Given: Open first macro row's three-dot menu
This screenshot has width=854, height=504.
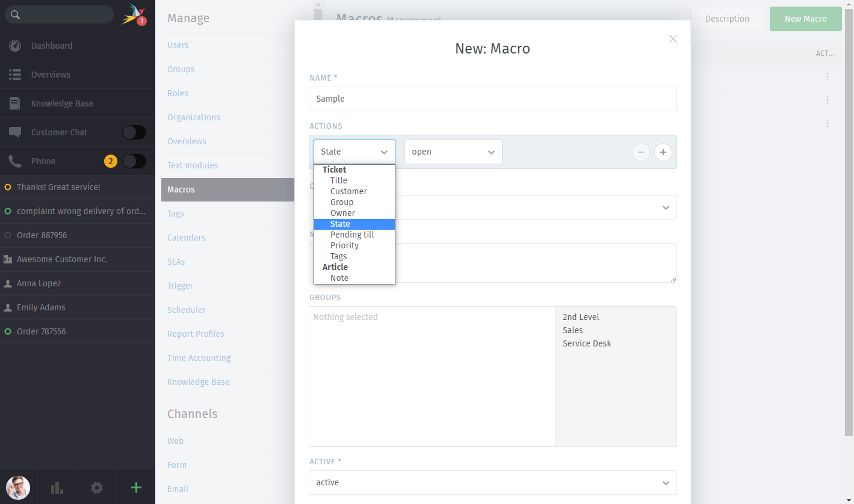Looking at the screenshot, I should [828, 77].
